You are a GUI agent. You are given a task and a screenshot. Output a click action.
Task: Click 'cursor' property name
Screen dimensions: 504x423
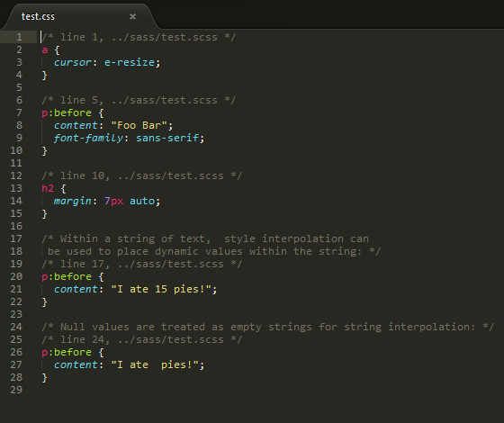tap(73, 62)
